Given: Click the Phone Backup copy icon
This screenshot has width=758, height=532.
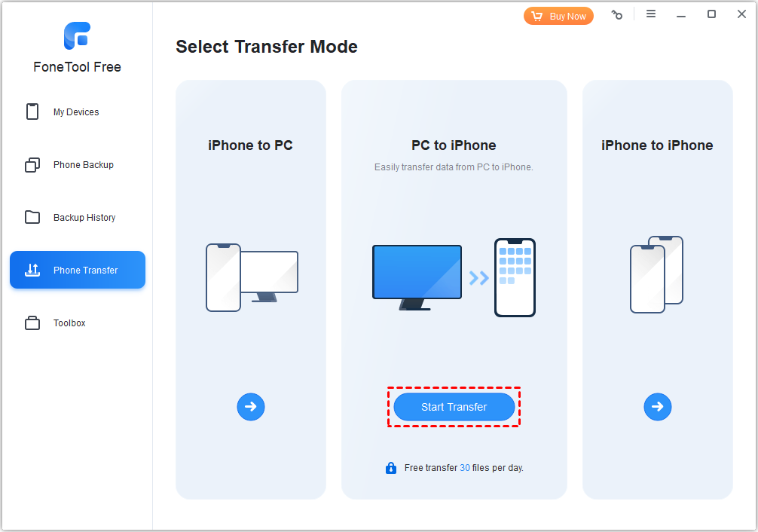Looking at the screenshot, I should click(32, 165).
